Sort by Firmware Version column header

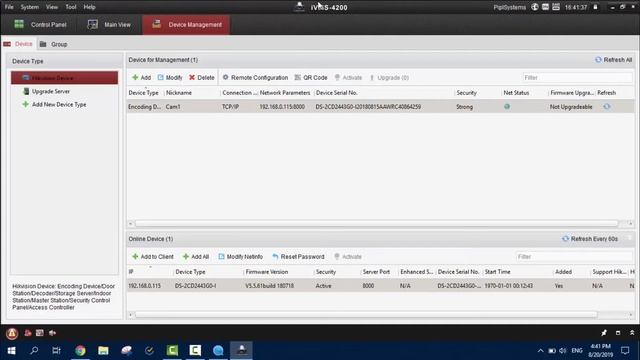click(x=267, y=272)
